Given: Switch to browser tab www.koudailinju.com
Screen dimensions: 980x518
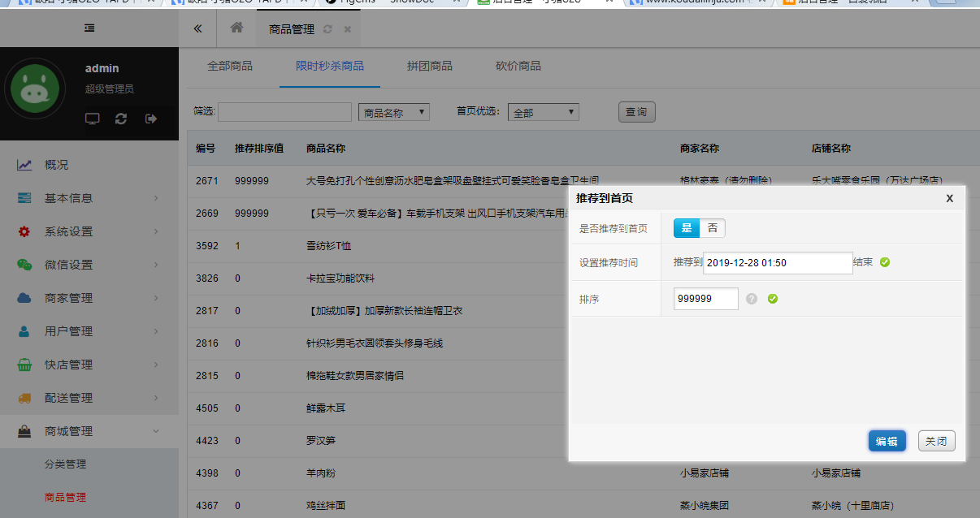Looking at the screenshot, I should click(696, 2).
